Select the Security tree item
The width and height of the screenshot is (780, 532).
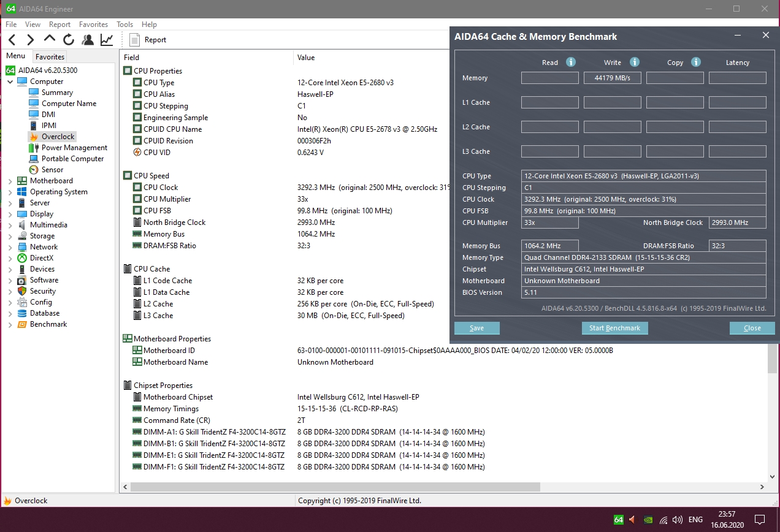42,291
